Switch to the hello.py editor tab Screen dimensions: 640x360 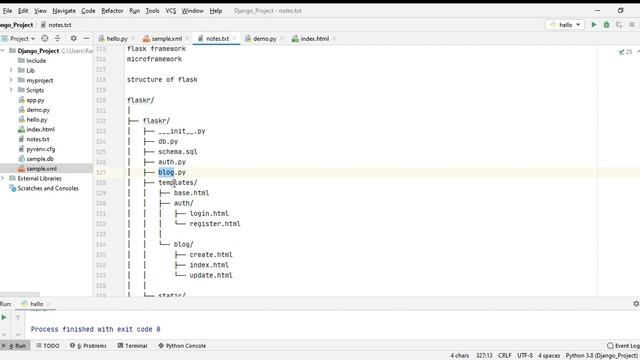117,39
